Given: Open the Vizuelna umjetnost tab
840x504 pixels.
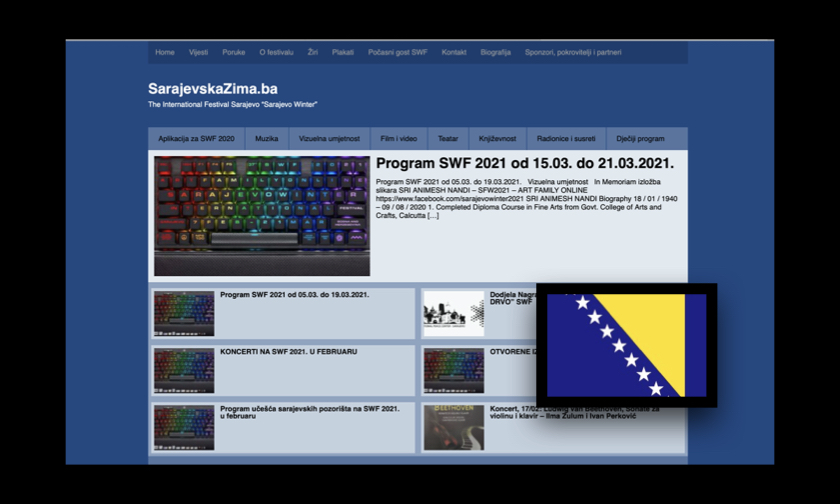Looking at the screenshot, I should [329, 139].
